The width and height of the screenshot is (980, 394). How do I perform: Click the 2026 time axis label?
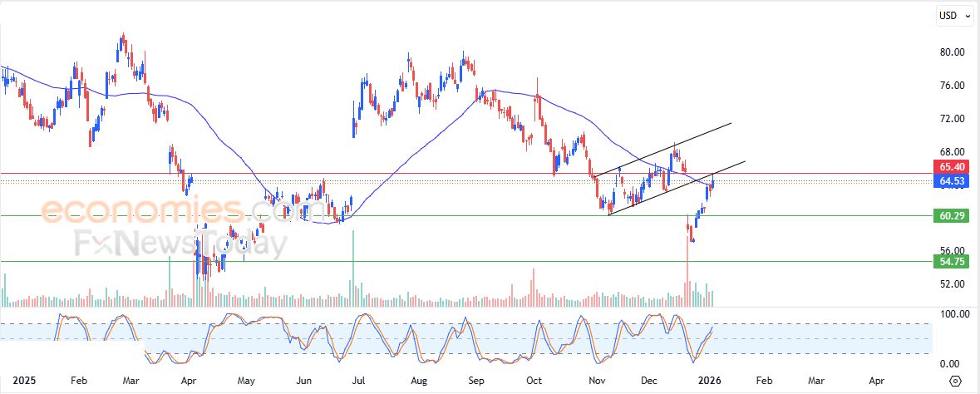tap(709, 380)
